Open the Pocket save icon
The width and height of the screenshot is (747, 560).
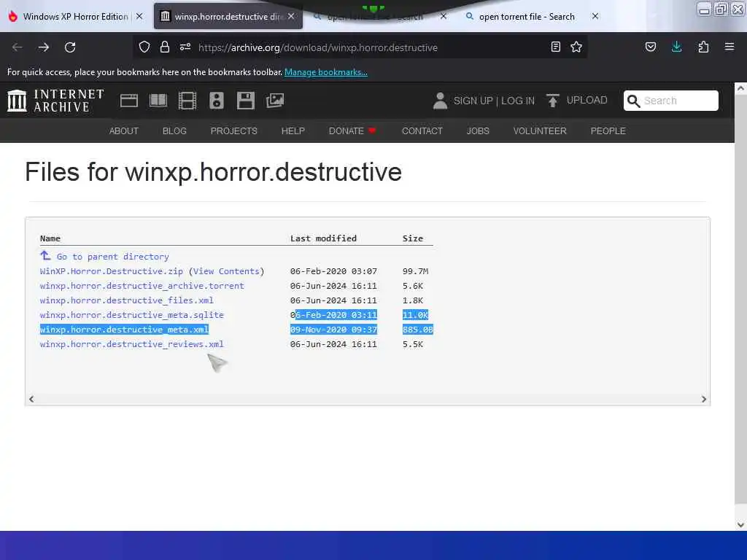[650, 47]
